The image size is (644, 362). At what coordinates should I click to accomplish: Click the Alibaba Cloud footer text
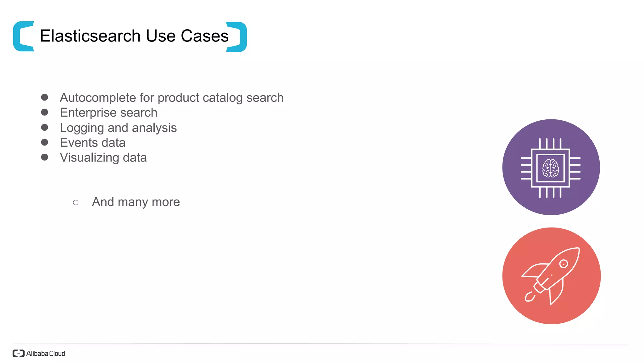pos(46,354)
